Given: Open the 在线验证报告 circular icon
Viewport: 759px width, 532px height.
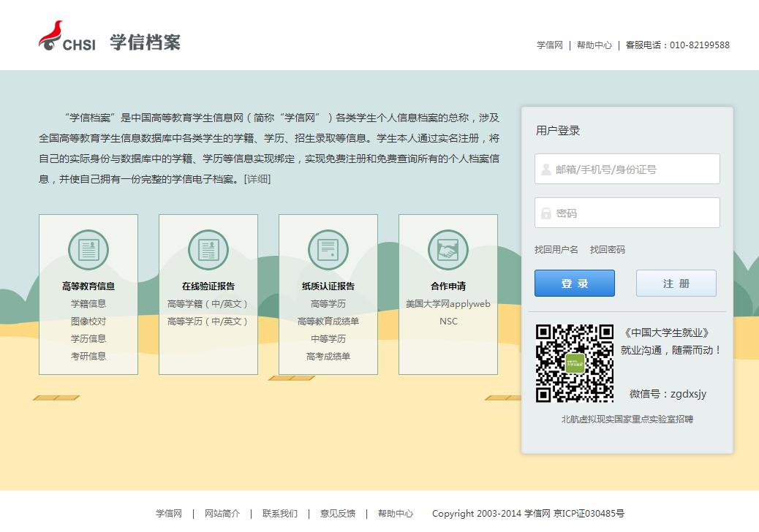Looking at the screenshot, I should pyautogui.click(x=208, y=249).
